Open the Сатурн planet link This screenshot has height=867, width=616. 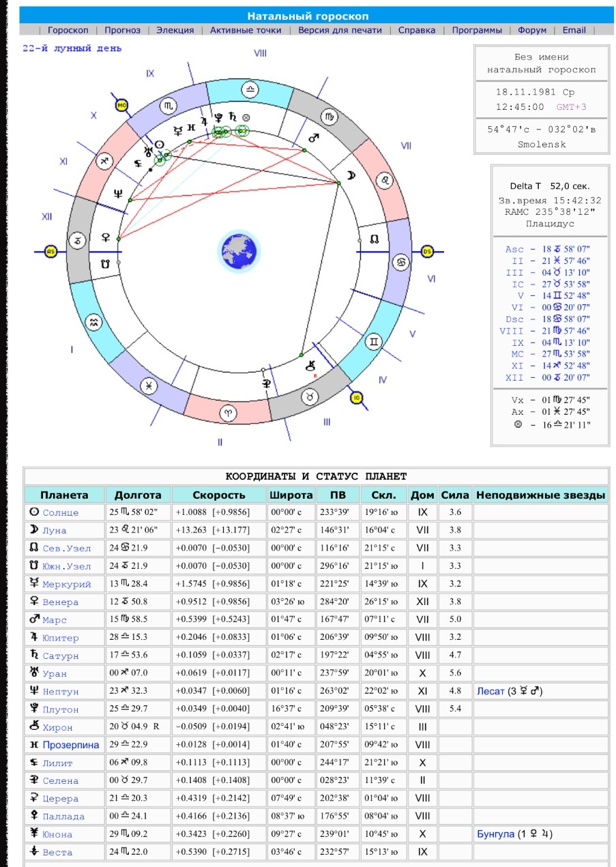(x=61, y=656)
